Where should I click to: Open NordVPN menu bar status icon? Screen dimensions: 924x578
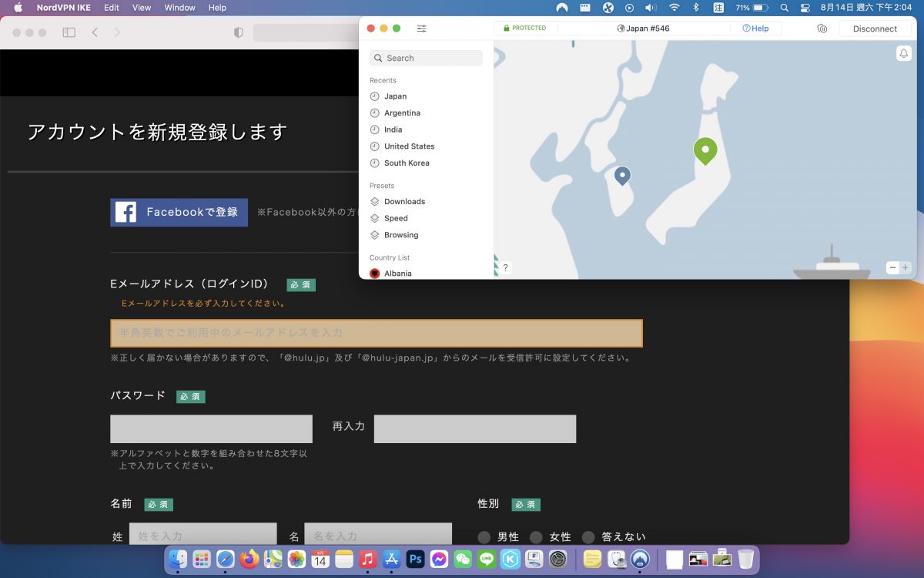coord(562,8)
